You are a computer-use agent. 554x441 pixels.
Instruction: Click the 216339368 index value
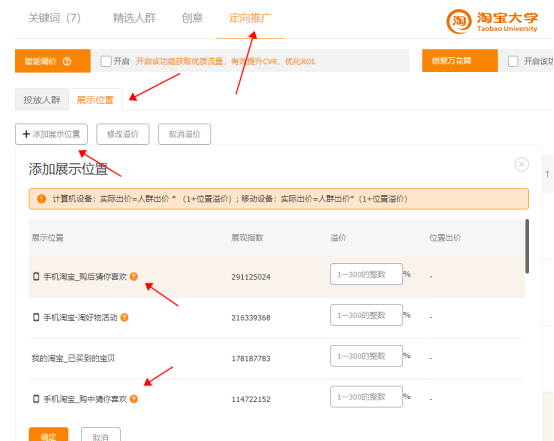click(x=251, y=318)
